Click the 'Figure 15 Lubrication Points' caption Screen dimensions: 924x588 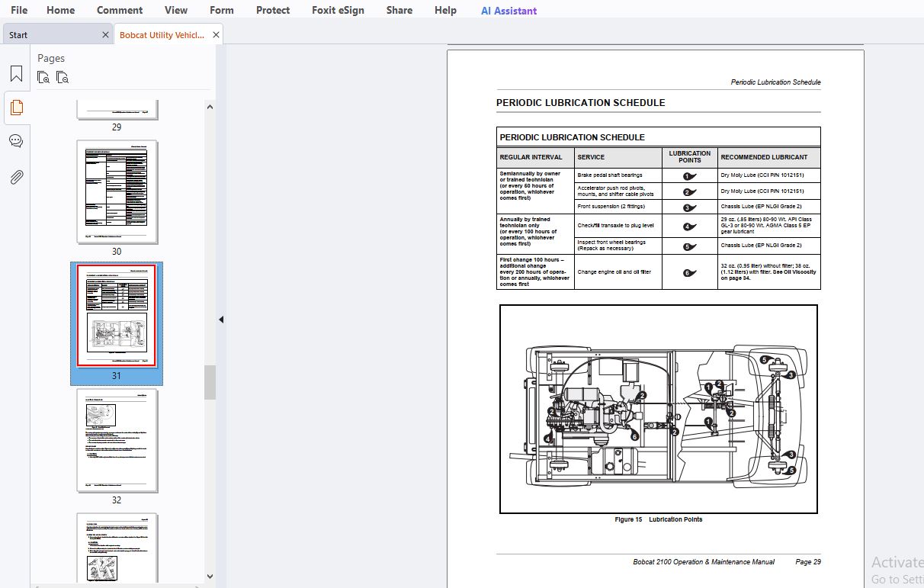pyautogui.click(x=659, y=519)
